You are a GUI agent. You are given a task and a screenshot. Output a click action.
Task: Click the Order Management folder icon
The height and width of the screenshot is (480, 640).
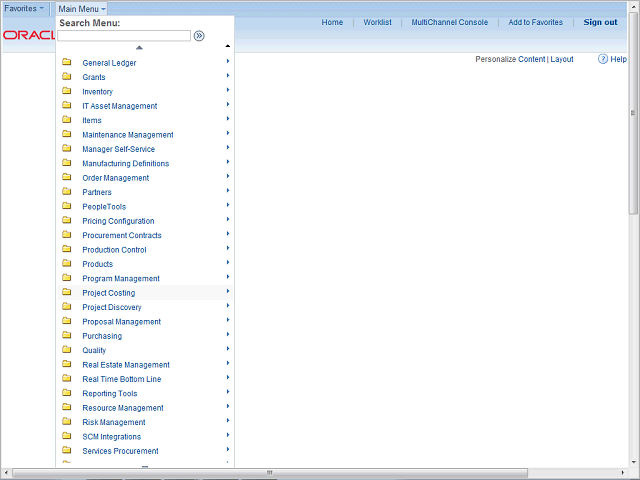pos(67,177)
